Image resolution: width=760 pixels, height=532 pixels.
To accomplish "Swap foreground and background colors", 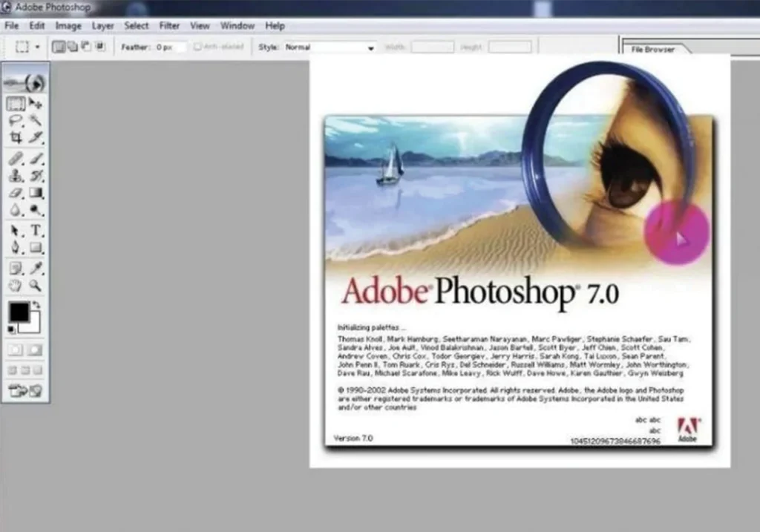I will (36, 305).
